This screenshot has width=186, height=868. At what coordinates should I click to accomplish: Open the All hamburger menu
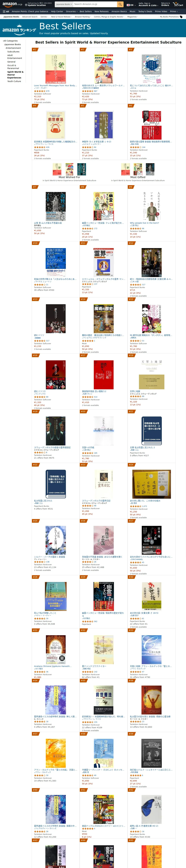[6, 11]
